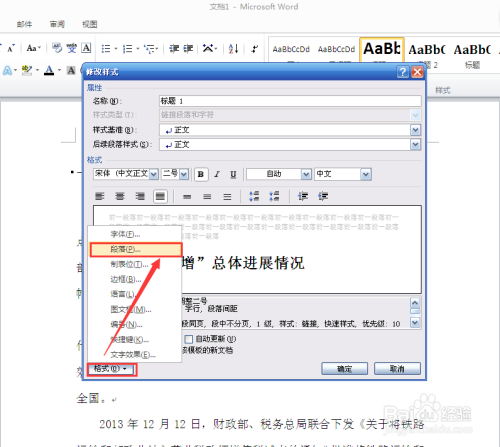Click the bullets list ribbon icon
The image size is (500, 447).
click(x=106, y=49)
